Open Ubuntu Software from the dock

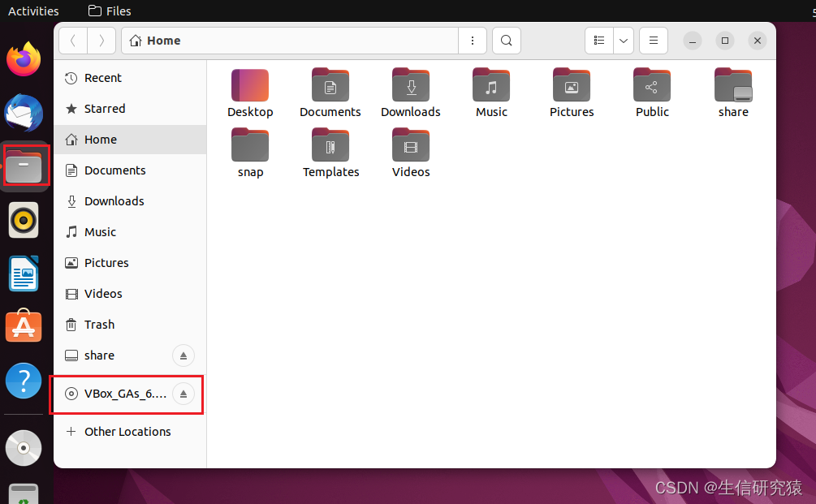[23, 325]
